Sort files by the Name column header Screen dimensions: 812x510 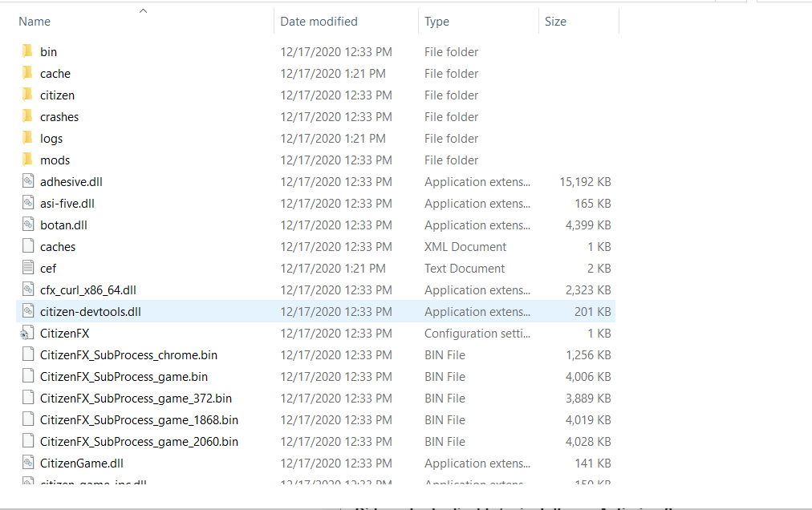coord(35,21)
